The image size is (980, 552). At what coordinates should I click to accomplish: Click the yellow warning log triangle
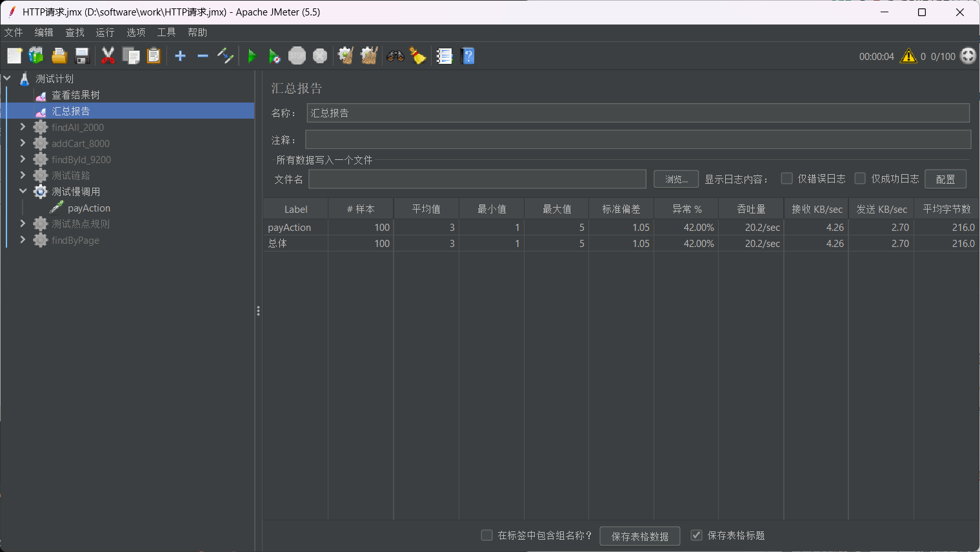[908, 56]
